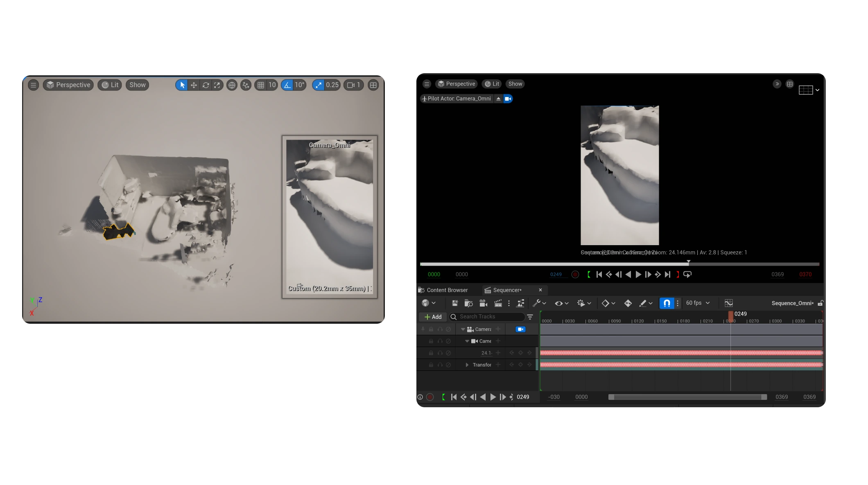Set playback range start green bracket in viewport
Image resolution: width=868 pixels, height=485 pixels.
point(589,275)
